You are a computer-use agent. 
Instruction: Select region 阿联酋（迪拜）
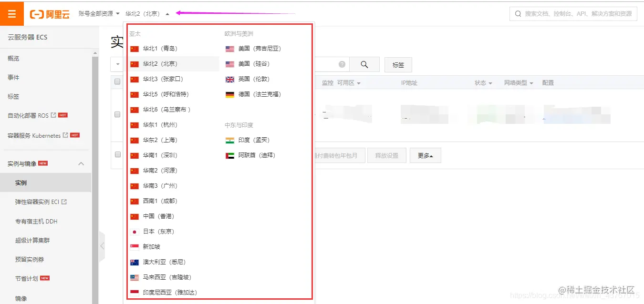pyautogui.click(x=257, y=155)
